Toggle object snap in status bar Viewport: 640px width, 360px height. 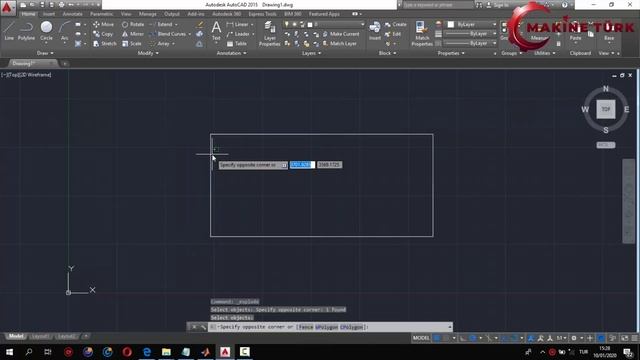[514, 338]
